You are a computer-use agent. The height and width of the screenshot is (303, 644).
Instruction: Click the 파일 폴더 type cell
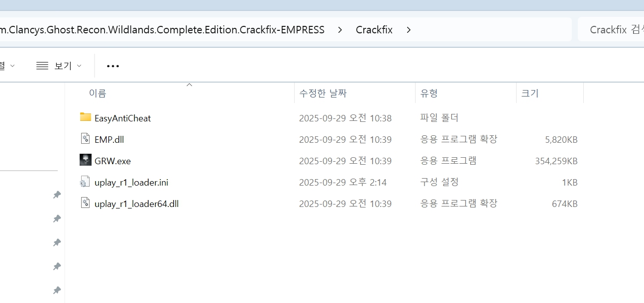439,118
